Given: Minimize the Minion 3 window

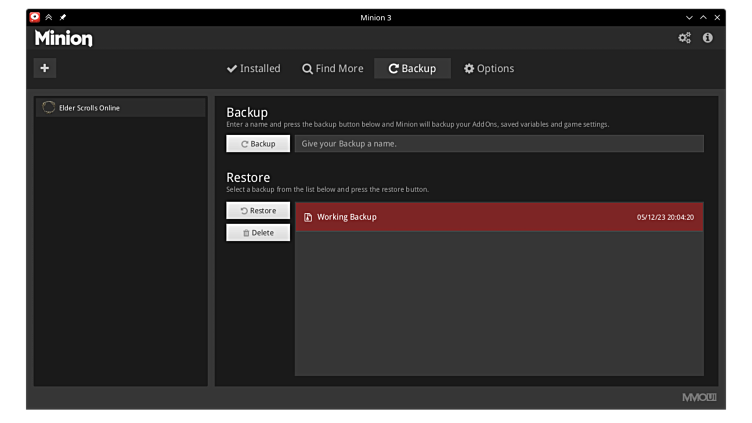Looking at the screenshot, I should [689, 17].
